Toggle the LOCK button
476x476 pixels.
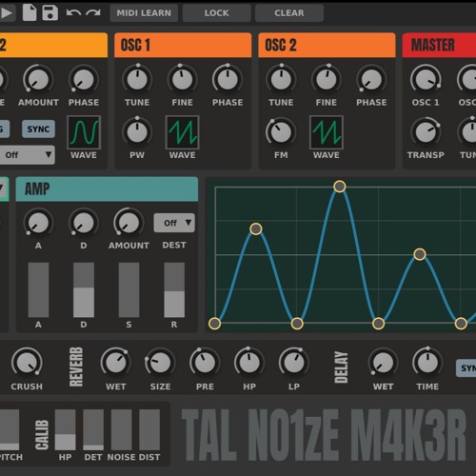coord(216,13)
